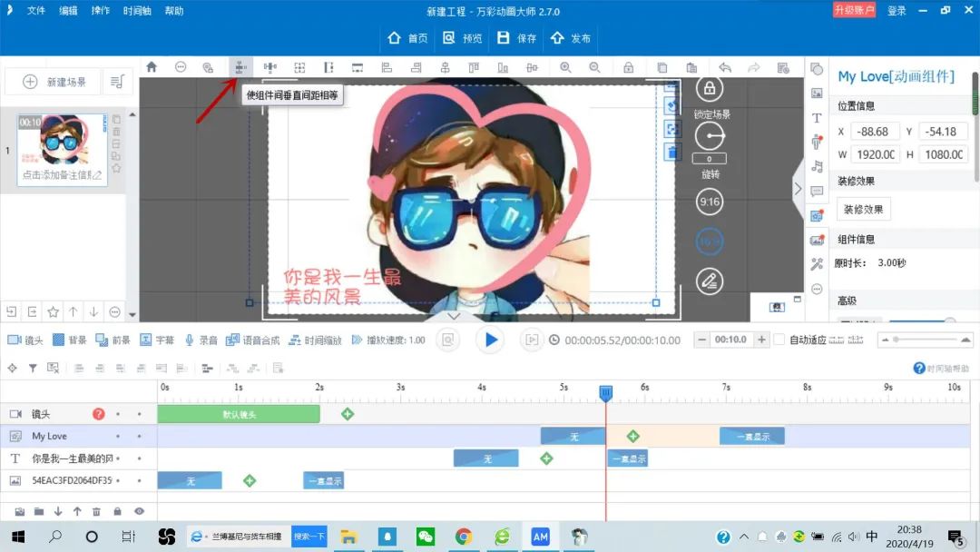The image size is (980, 552).
Task: Select the 镜头 (camera) tool
Action: 27,340
